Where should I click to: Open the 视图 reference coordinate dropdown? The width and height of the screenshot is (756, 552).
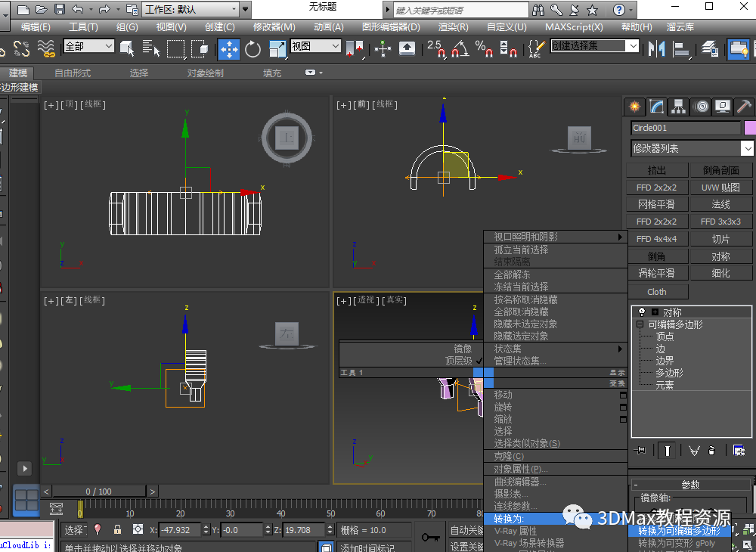(316, 46)
